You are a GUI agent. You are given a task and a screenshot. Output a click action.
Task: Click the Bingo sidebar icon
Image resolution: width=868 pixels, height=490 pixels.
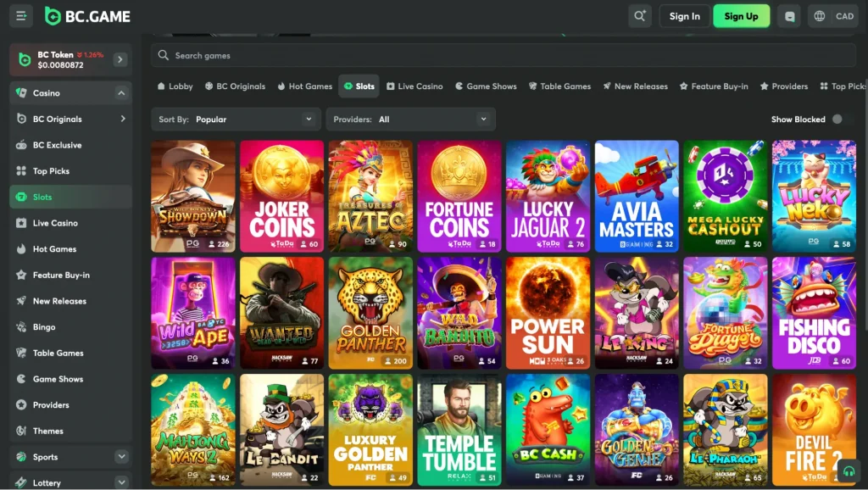pyautogui.click(x=21, y=327)
